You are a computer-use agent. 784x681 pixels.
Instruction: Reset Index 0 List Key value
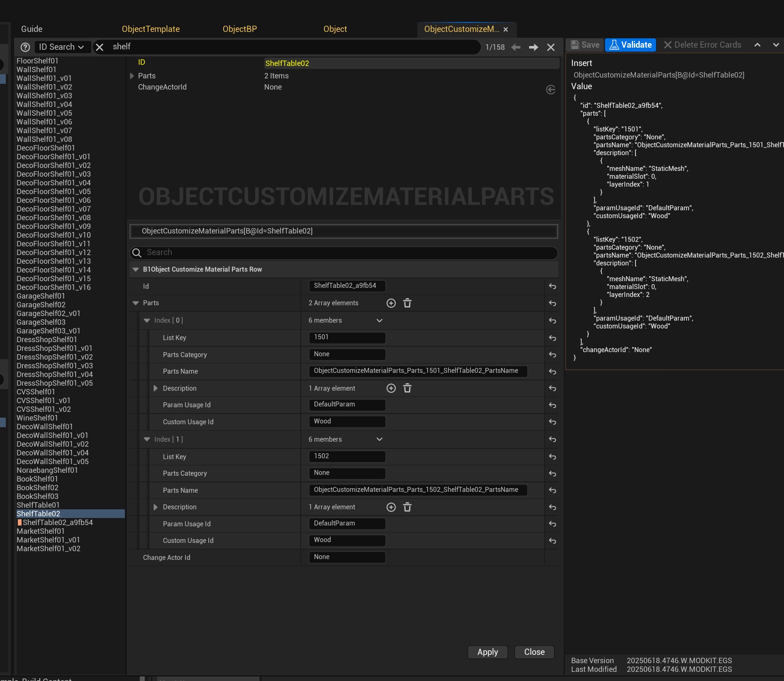(x=553, y=338)
